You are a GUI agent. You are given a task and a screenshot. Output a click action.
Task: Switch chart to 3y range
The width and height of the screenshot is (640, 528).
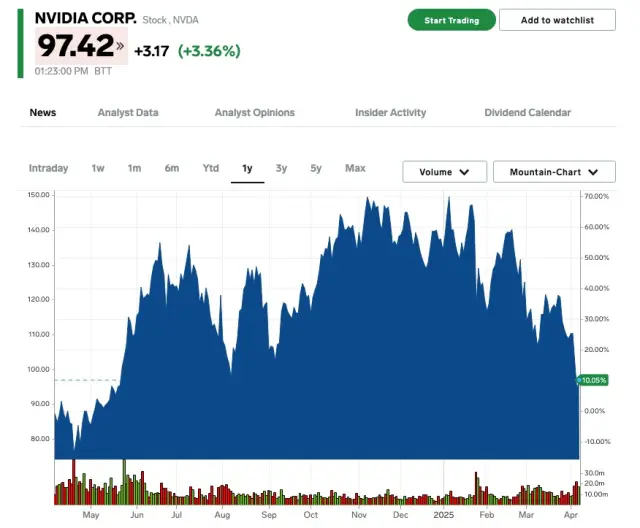pos(281,168)
